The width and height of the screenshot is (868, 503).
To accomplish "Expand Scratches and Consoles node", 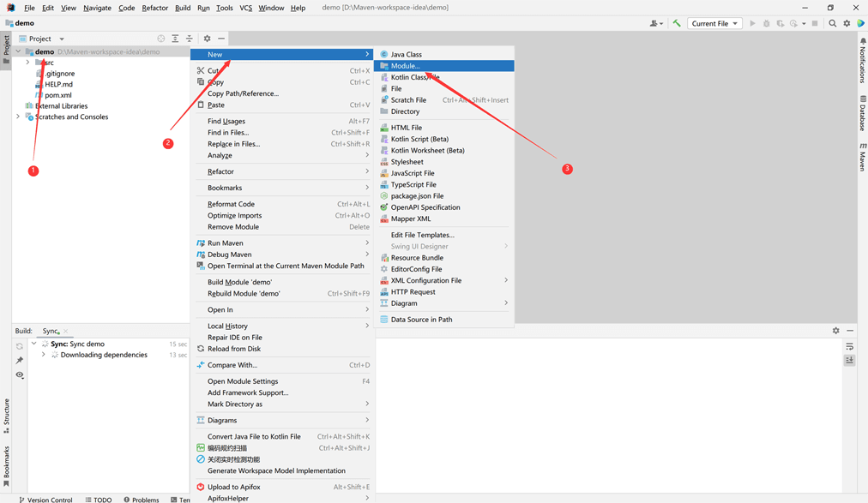I will click(x=18, y=117).
